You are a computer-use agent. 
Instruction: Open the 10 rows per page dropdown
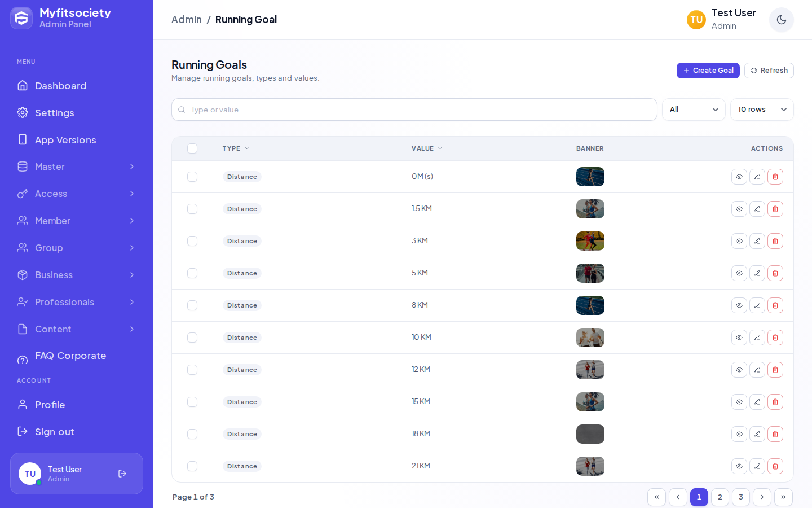[x=762, y=110]
